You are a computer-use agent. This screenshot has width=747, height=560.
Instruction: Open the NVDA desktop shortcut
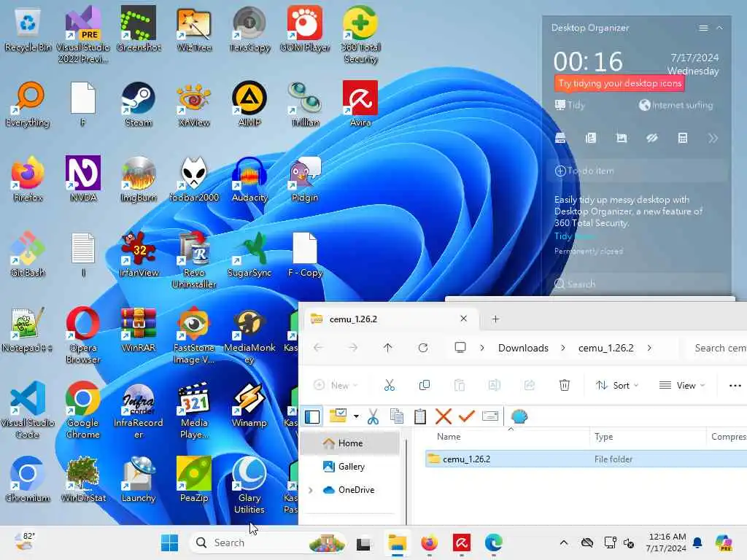point(83,179)
